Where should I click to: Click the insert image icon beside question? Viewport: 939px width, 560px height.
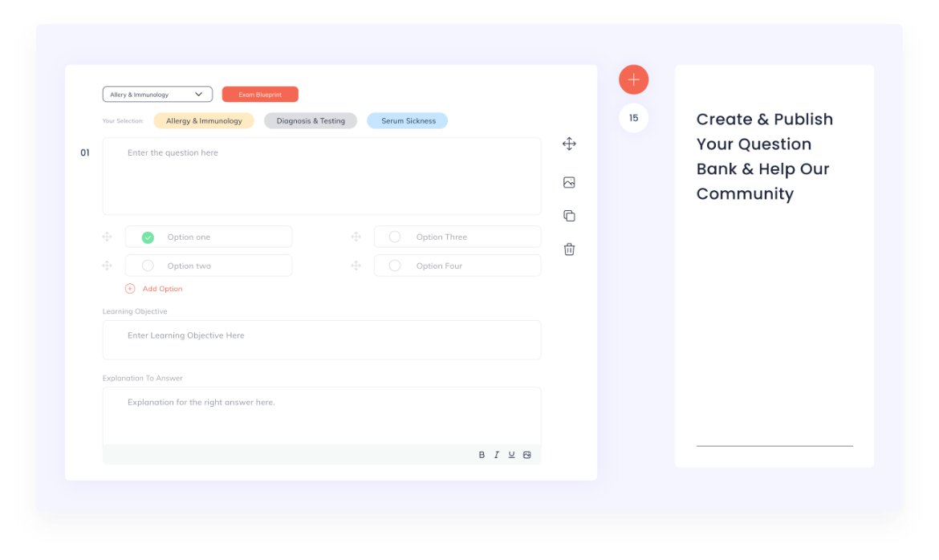click(569, 183)
